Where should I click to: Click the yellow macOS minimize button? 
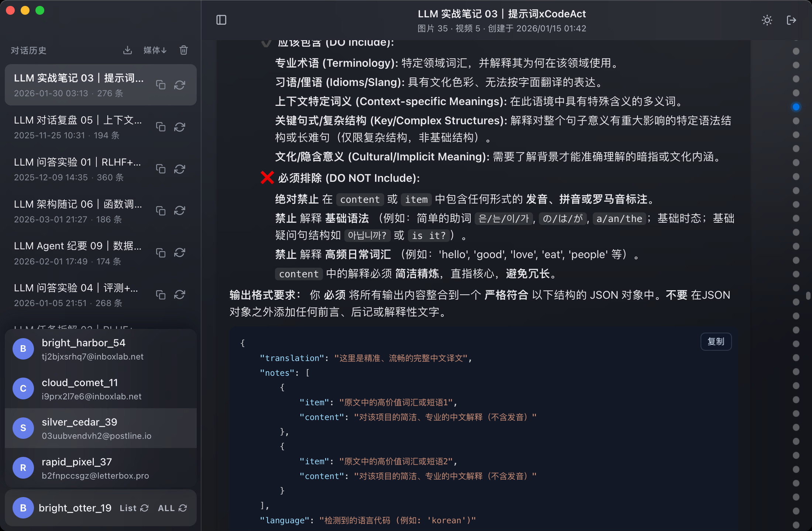[x=25, y=10]
